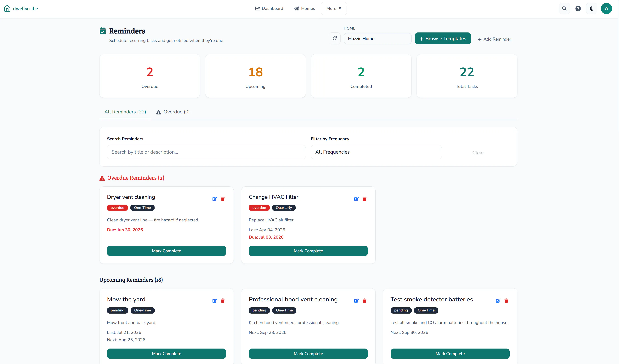The height and width of the screenshot is (364, 619).
Task: Click the dwellscribe home logo
Action: [x=21, y=9]
